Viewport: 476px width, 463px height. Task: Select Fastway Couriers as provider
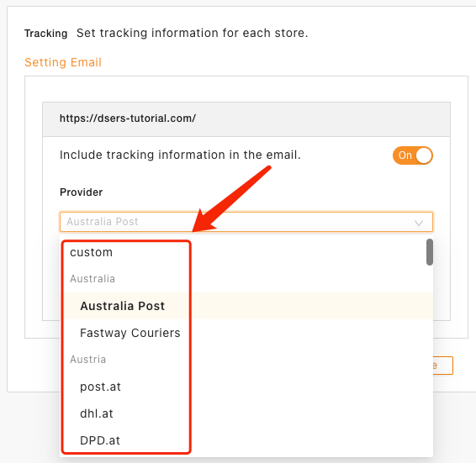click(x=246, y=333)
